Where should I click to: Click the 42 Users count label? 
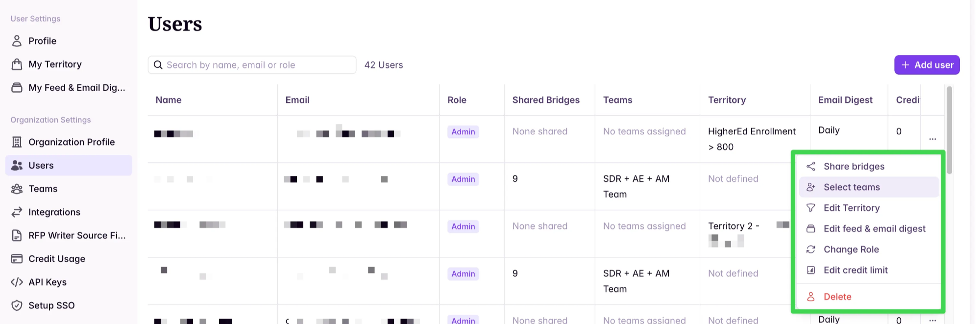[384, 65]
